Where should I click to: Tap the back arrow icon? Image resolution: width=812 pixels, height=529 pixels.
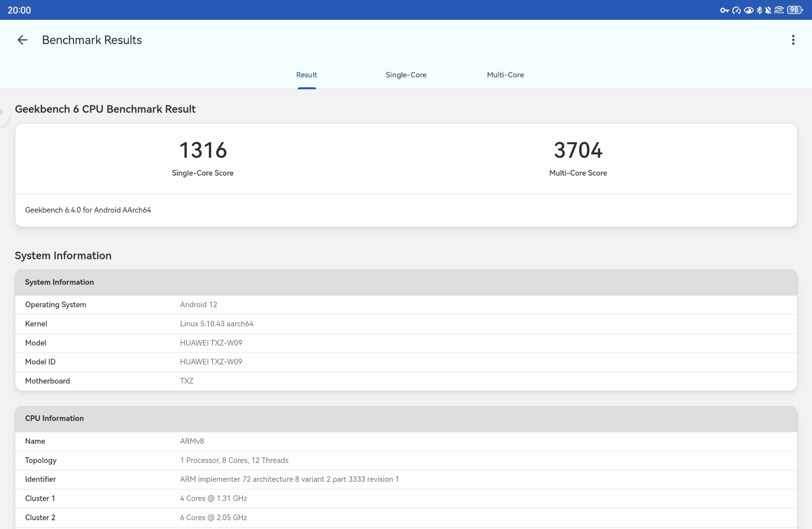tap(22, 40)
